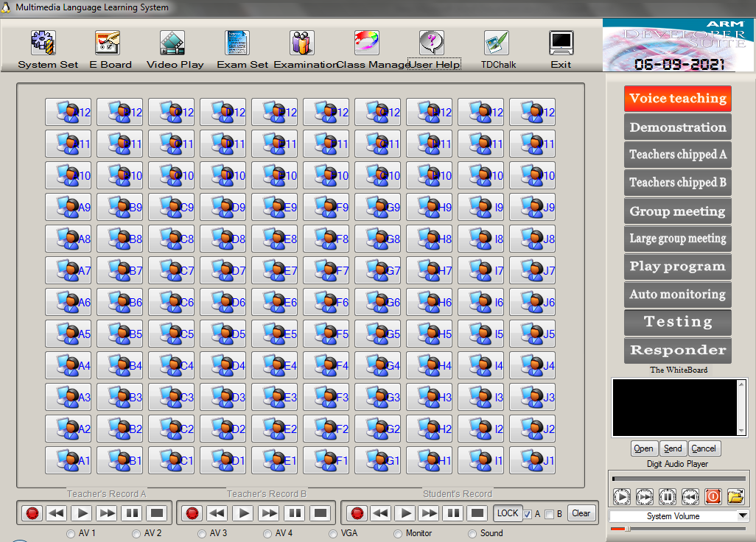
Task: Adjust the System Volume slider
Action: (x=627, y=529)
